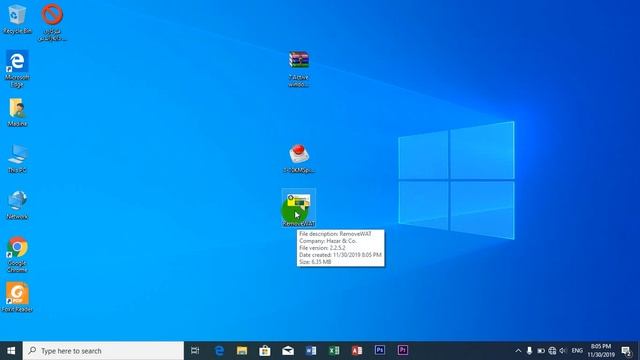The width and height of the screenshot is (640, 360).
Task: Click the Type here to search box
Action: (x=103, y=351)
